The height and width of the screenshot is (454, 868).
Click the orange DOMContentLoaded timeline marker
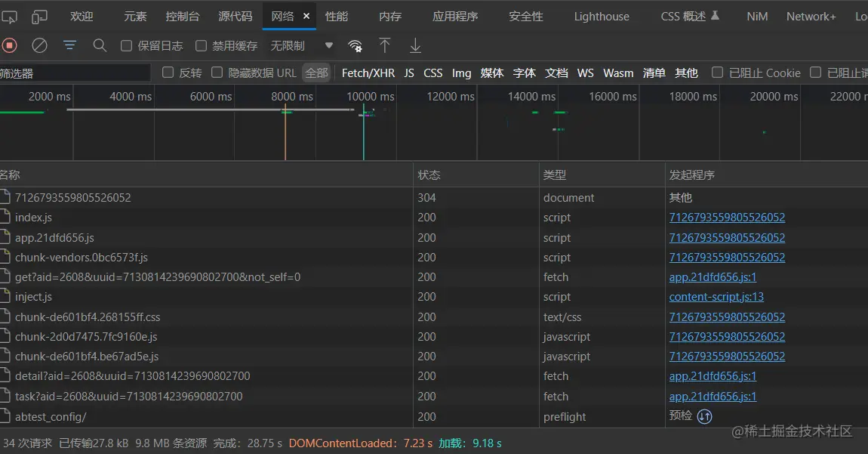click(285, 133)
